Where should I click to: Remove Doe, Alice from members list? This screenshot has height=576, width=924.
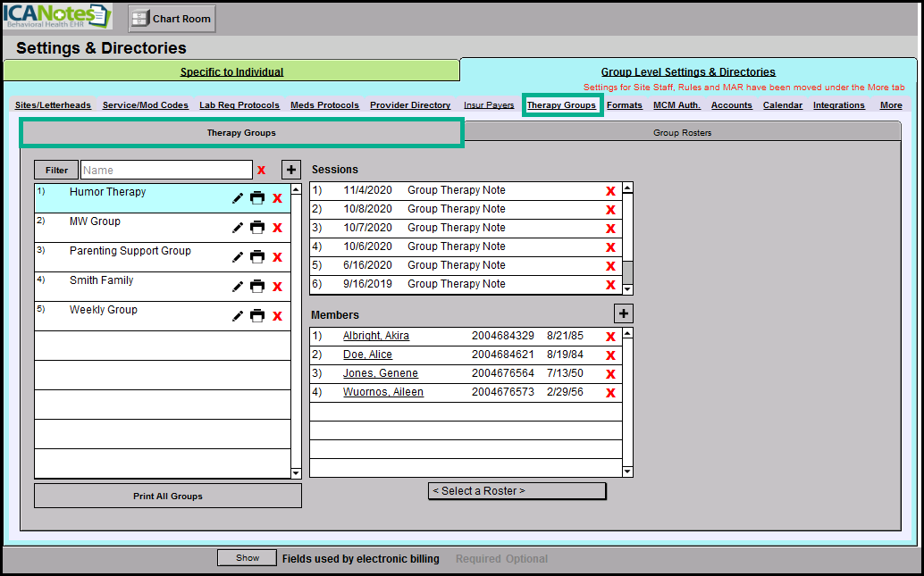click(610, 355)
